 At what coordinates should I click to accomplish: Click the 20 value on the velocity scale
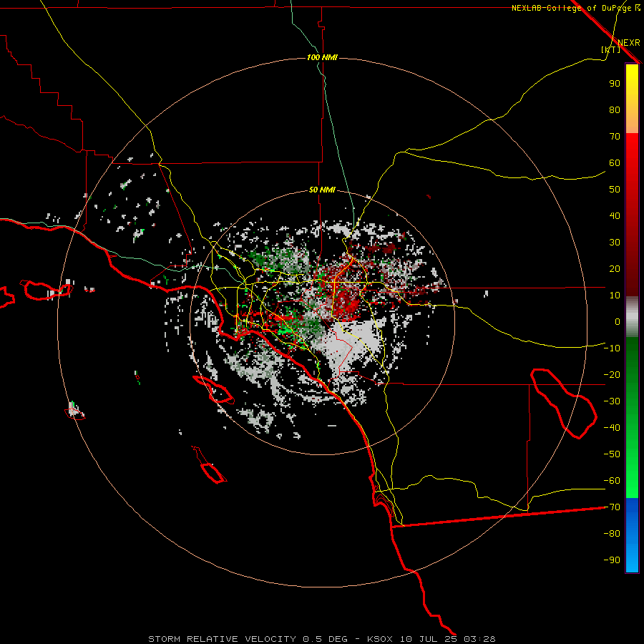tap(615, 268)
